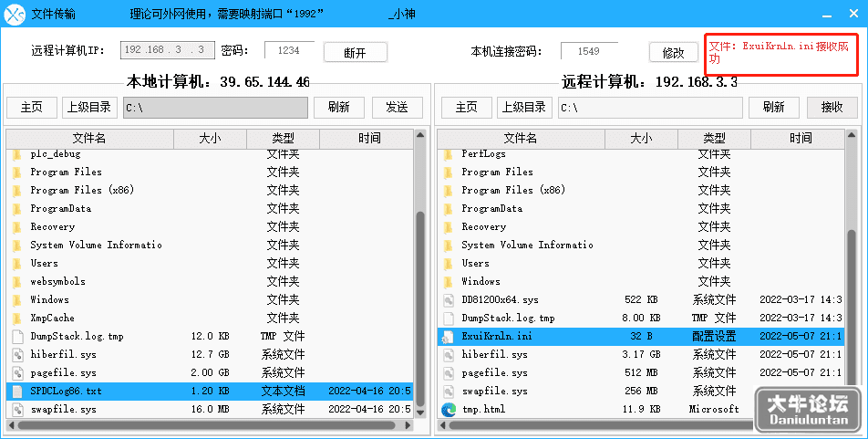Click the 发送 send button
The height and width of the screenshot is (439, 868).
point(397,107)
